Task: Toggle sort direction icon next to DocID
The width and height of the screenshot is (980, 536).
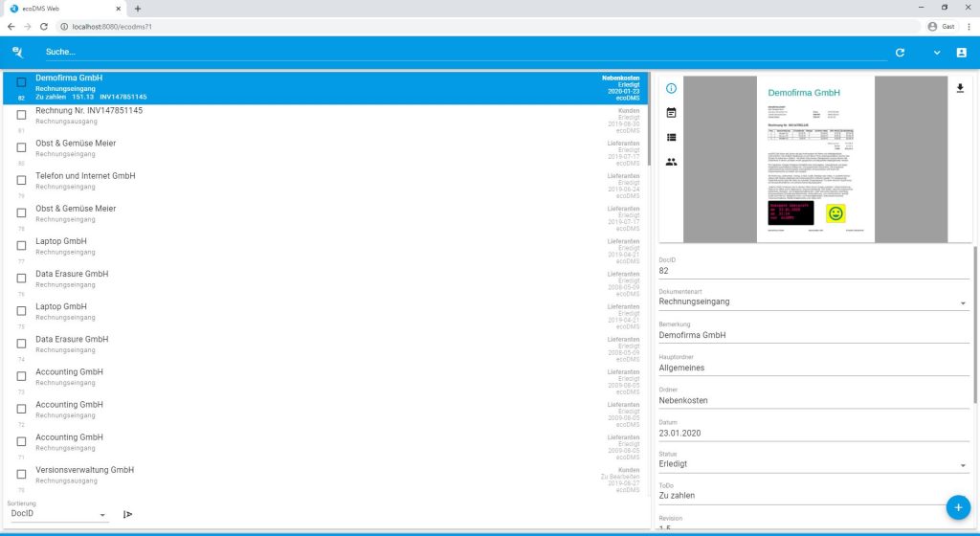Action: 128,515
